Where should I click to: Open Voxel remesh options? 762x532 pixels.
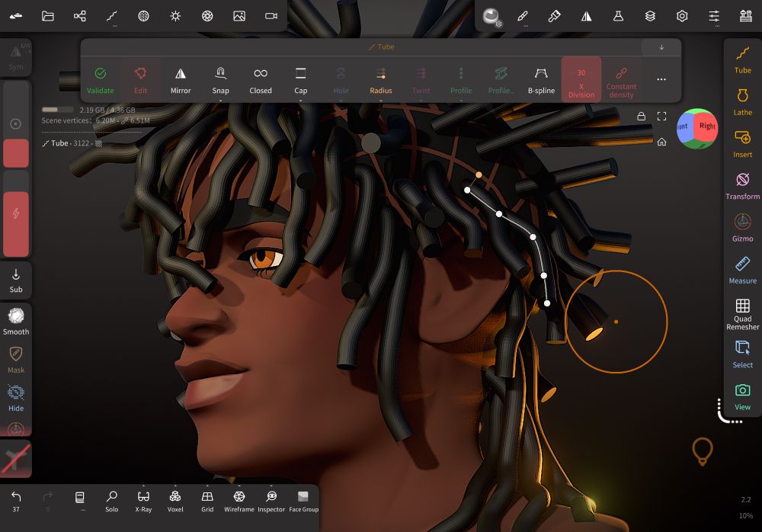175,501
